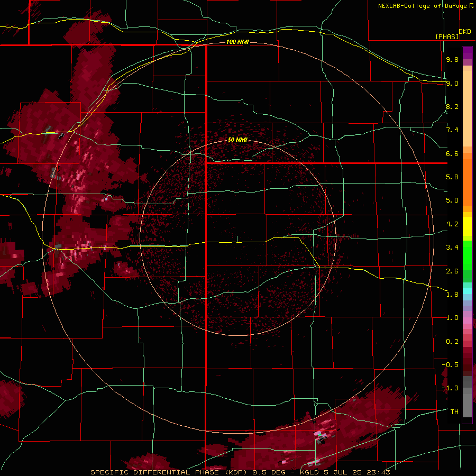The width and height of the screenshot is (476, 476).
Task: Click the -0.5 value on the color scale
Action: coord(450,365)
